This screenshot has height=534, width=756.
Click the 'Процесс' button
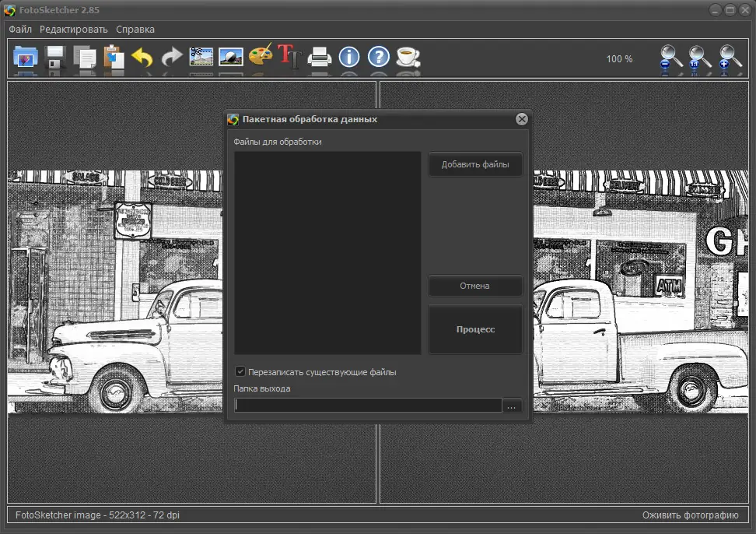tap(475, 329)
